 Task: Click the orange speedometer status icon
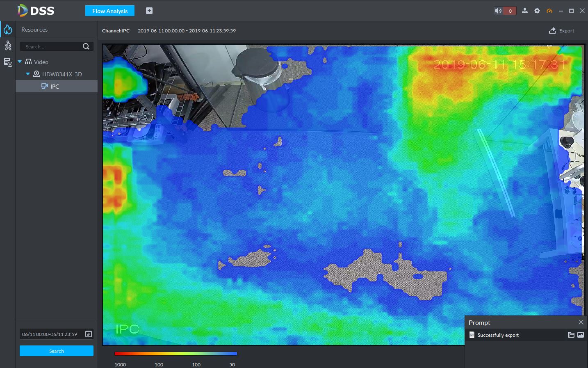549,11
